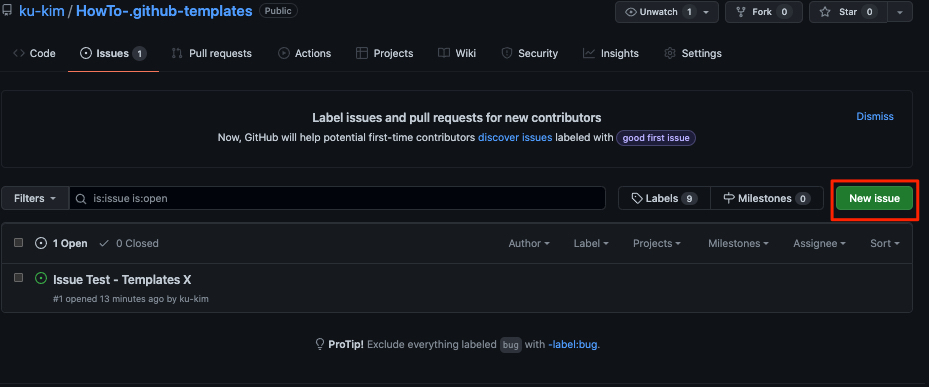The image size is (929, 387).
Task: Open the Labels list button
Action: (664, 199)
